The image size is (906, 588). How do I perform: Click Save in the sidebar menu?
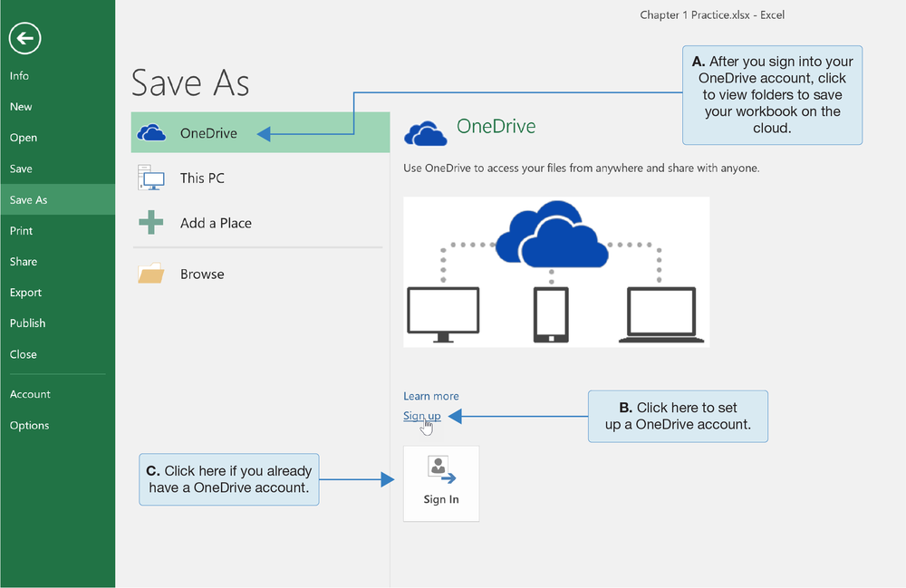(x=21, y=169)
